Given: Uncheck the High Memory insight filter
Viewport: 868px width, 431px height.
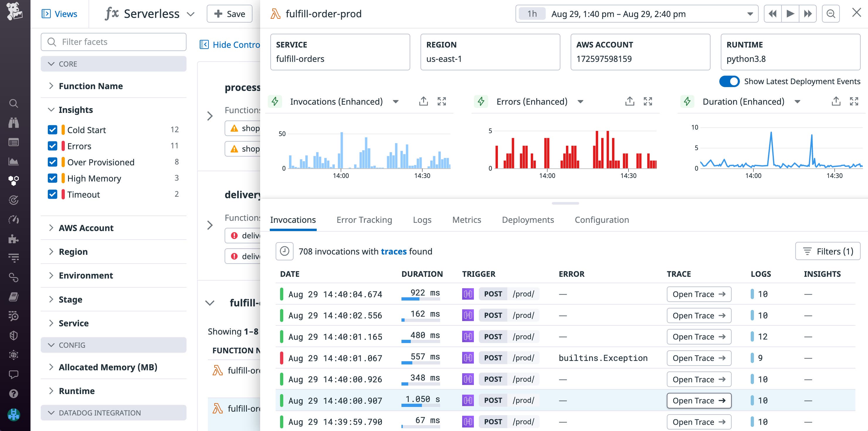Looking at the screenshot, I should tap(52, 178).
